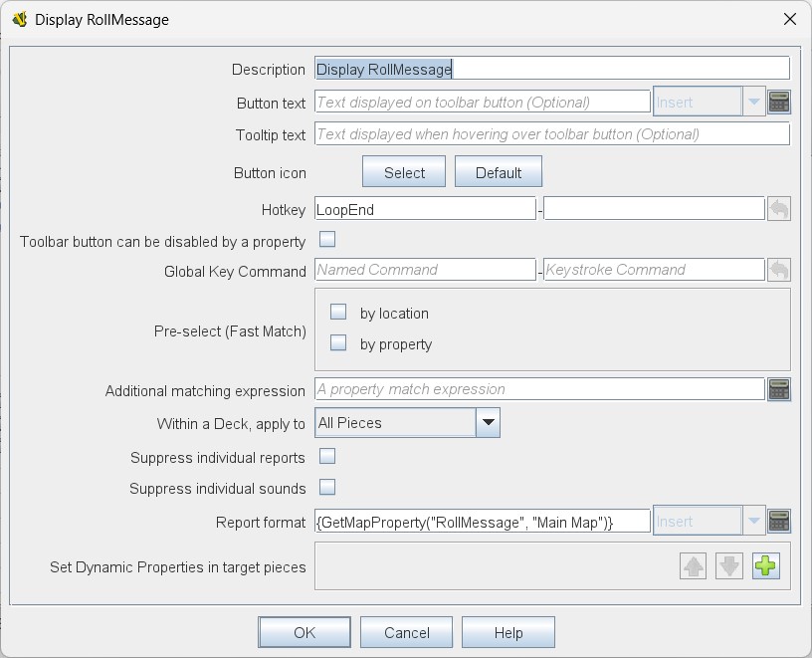This screenshot has height=658, width=812.
Task: Click undo arrow next to Hotkey field
Action: [x=779, y=209]
